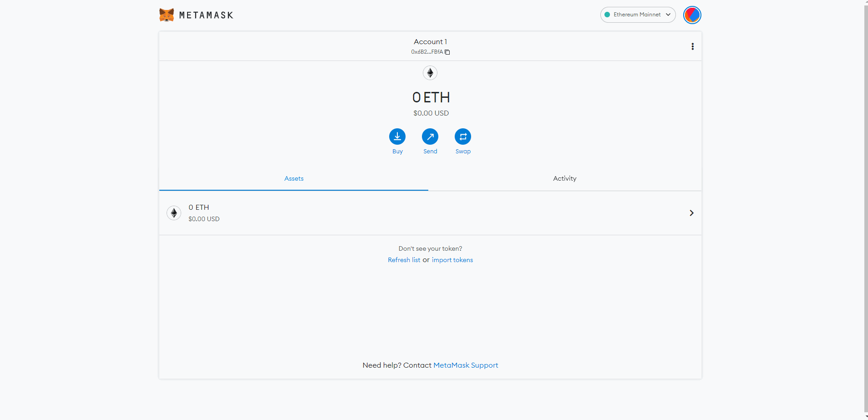
Task: Click the MetaMask fox logo
Action: [x=167, y=15]
